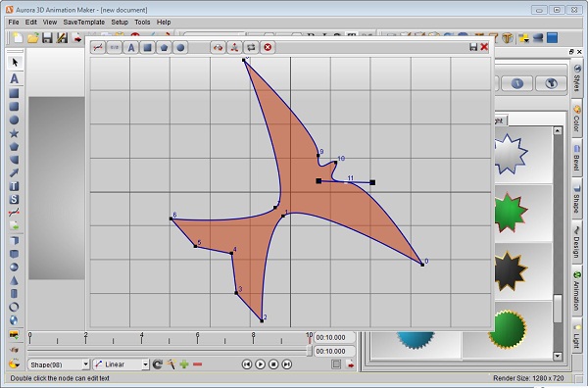
Task: Insert square preset in shape editor toolbar
Action: coord(148,48)
